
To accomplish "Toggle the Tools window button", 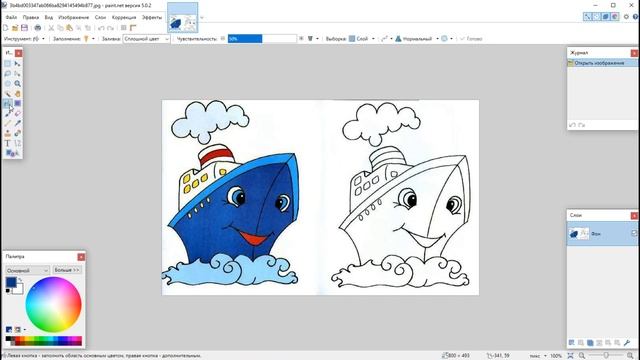I will click(x=587, y=17).
